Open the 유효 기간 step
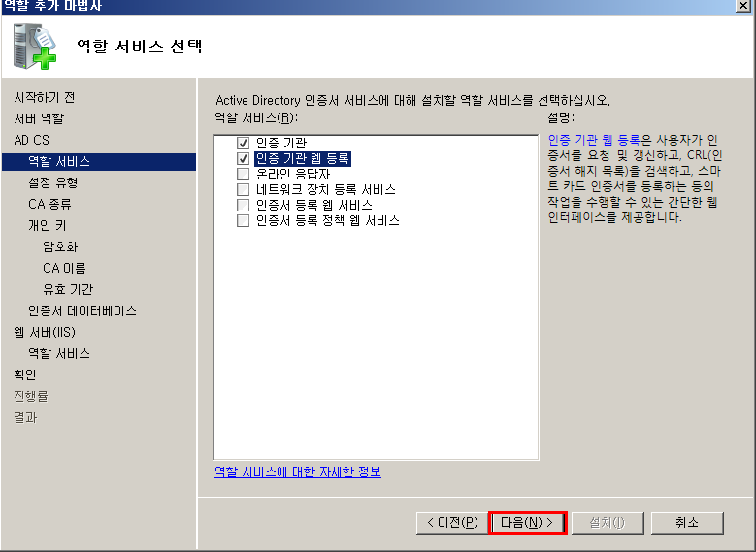The image size is (756, 552). [x=68, y=289]
